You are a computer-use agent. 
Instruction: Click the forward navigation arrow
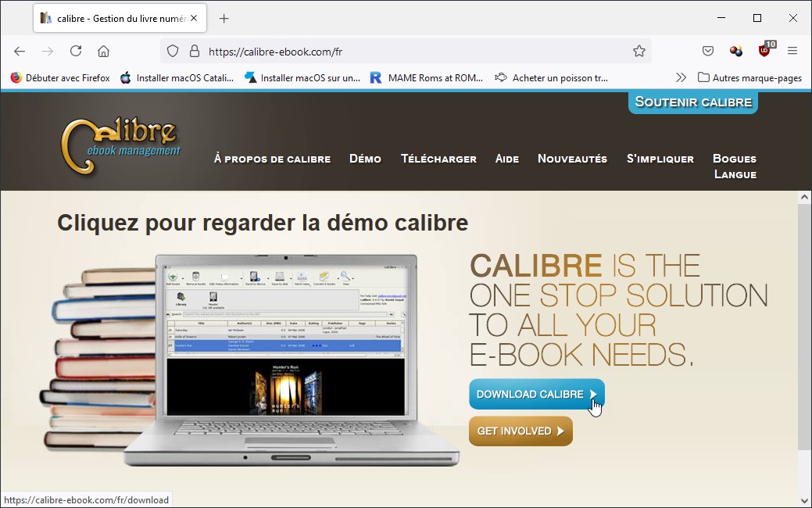click(48, 52)
